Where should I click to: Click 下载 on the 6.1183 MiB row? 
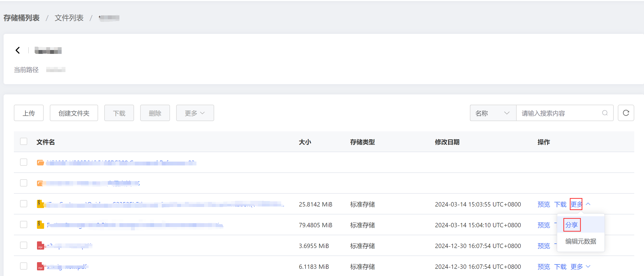click(x=560, y=267)
